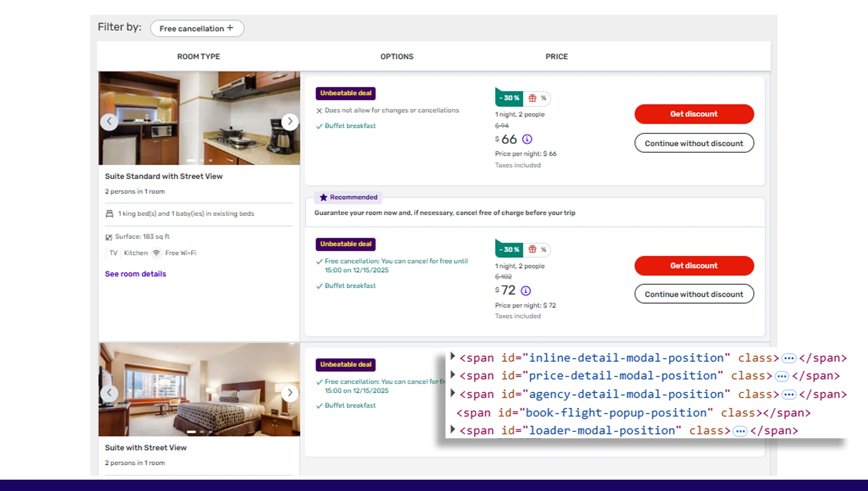Viewport: 868px width, 491px height.
Task: Select the PRICE column header
Action: 556,56
